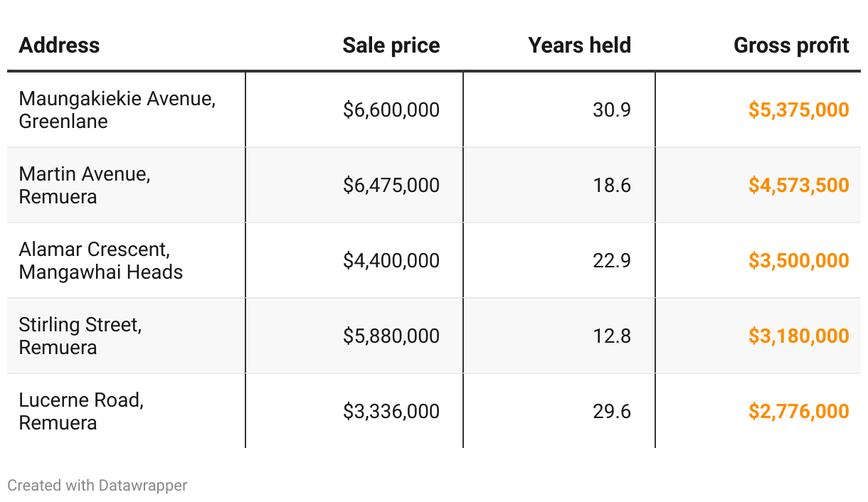Click the Years held column header
The image size is (868, 502).
[579, 46]
